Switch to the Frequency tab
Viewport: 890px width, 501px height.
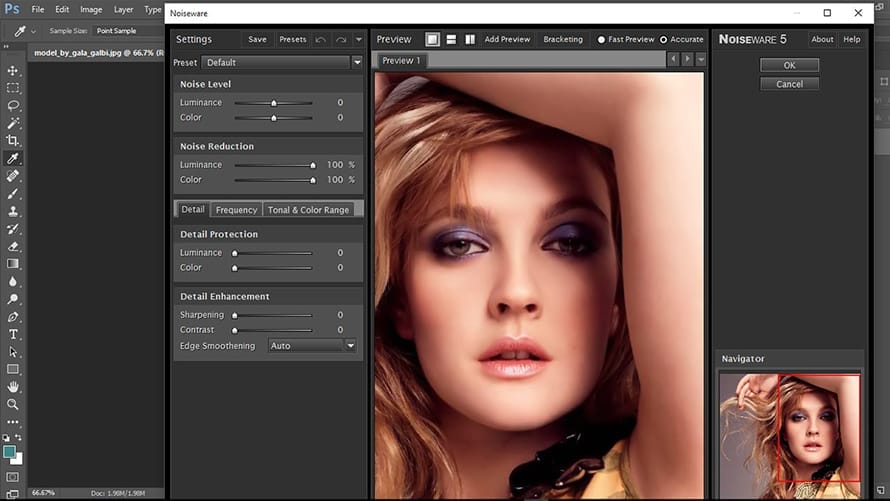tap(236, 210)
